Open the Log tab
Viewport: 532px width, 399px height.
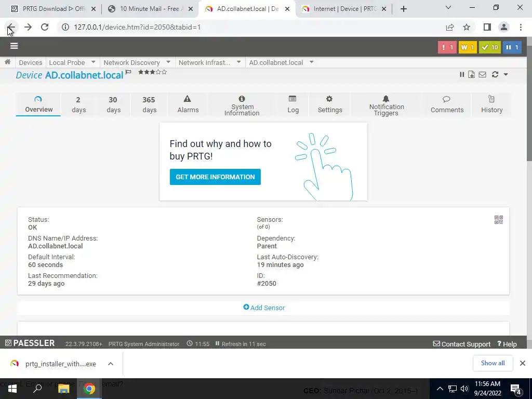click(292, 104)
